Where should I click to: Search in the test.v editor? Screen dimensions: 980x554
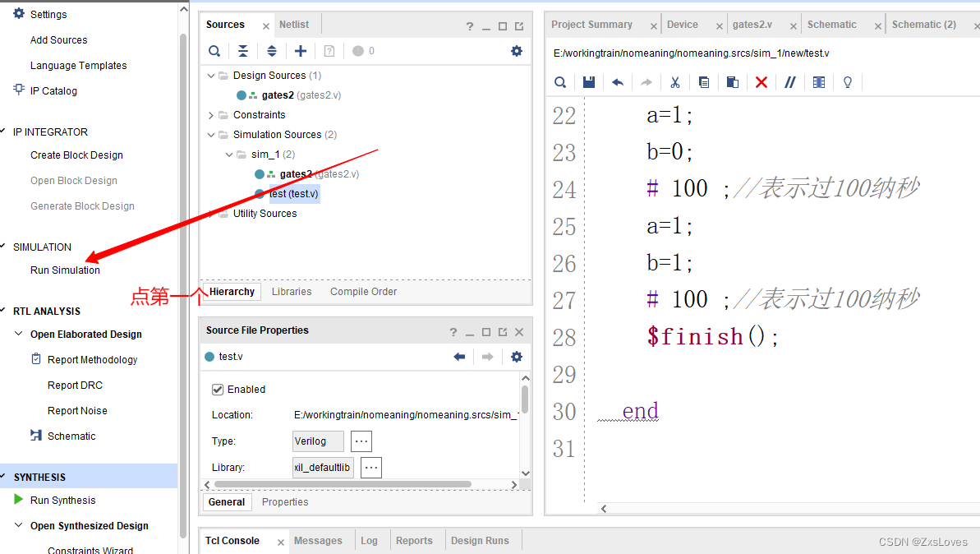[x=560, y=82]
